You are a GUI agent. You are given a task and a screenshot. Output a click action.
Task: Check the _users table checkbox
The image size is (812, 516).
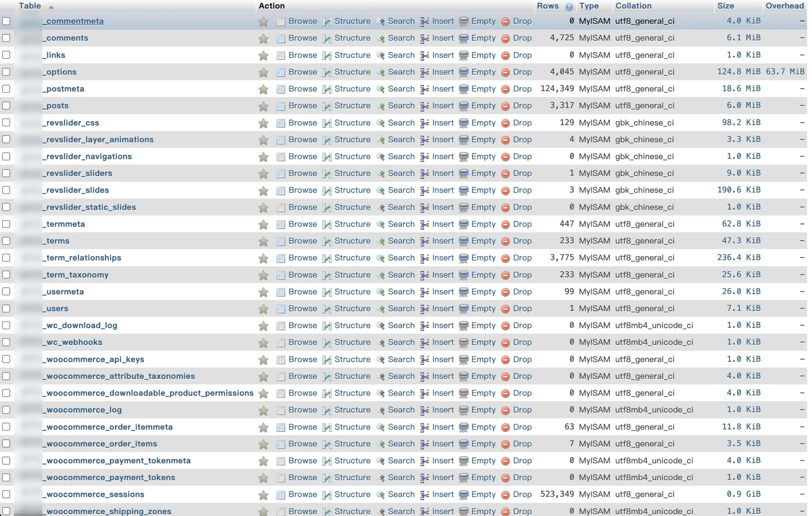[x=6, y=308]
